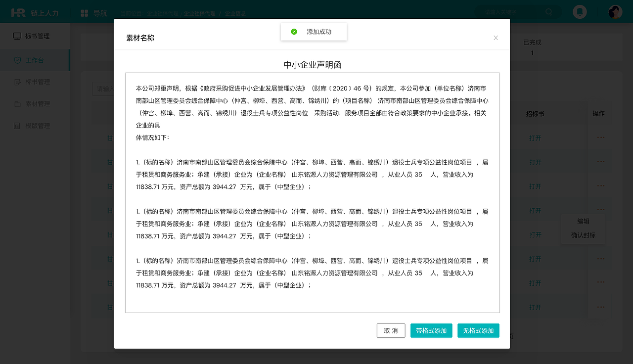This screenshot has height=364, width=633.
Task: Click the notification bell icon
Action: [580, 12]
